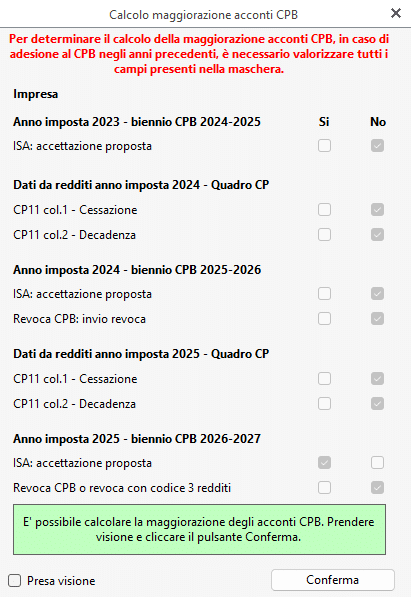Toggle No for 2025 CP11 col.1 Cessazione

tap(377, 378)
